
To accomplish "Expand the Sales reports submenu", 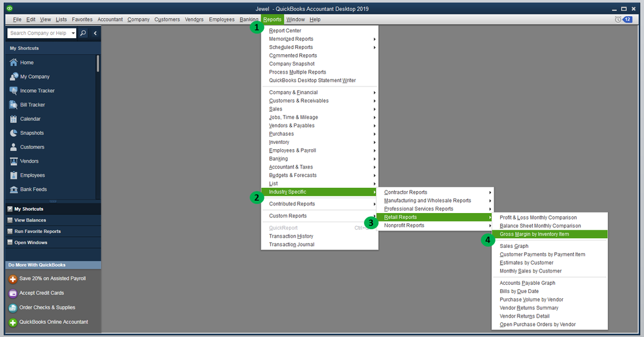I will (x=374, y=109).
